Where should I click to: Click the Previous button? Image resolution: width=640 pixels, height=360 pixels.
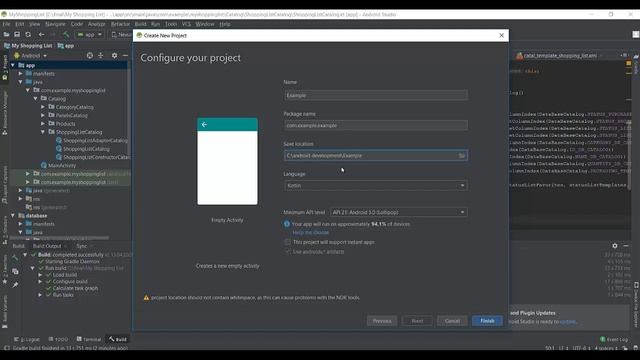point(382,321)
